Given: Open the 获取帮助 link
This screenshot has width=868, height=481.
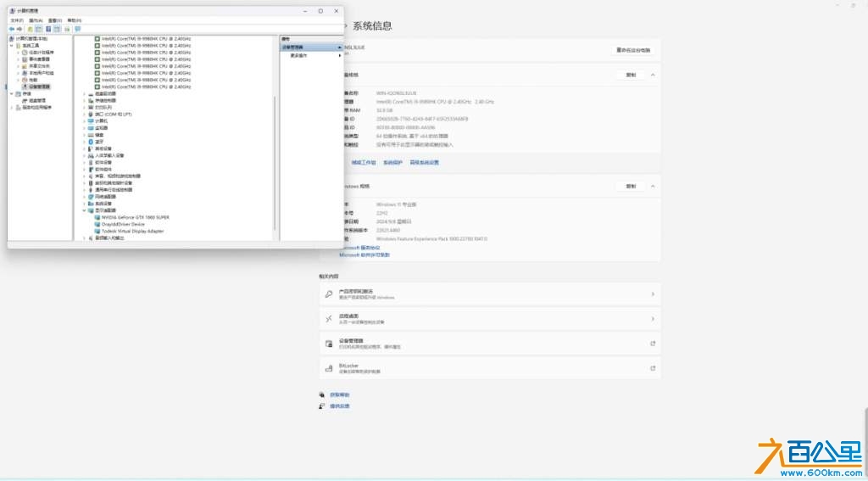Looking at the screenshot, I should (339, 394).
